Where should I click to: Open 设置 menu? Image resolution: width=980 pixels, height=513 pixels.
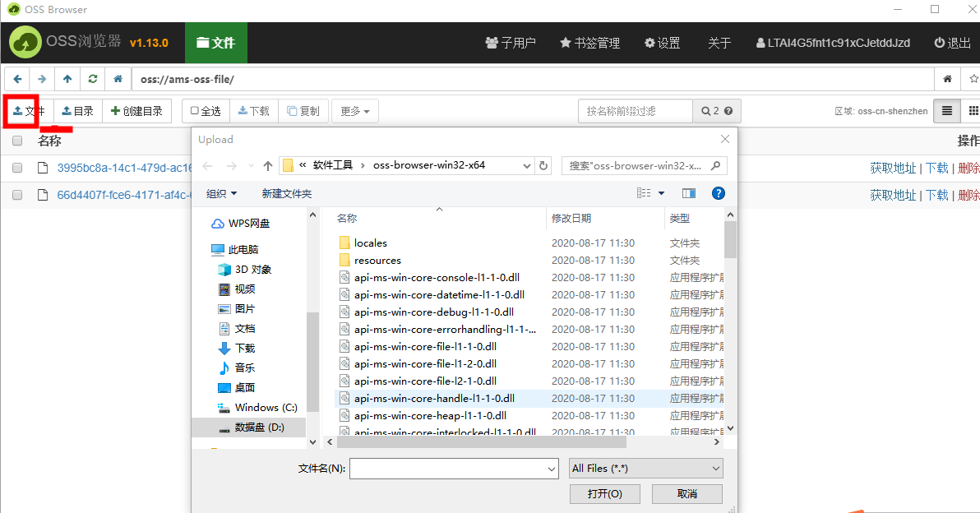(x=663, y=43)
